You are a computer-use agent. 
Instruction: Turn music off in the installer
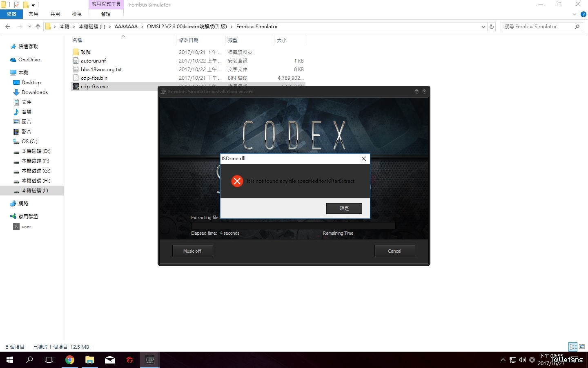click(192, 251)
